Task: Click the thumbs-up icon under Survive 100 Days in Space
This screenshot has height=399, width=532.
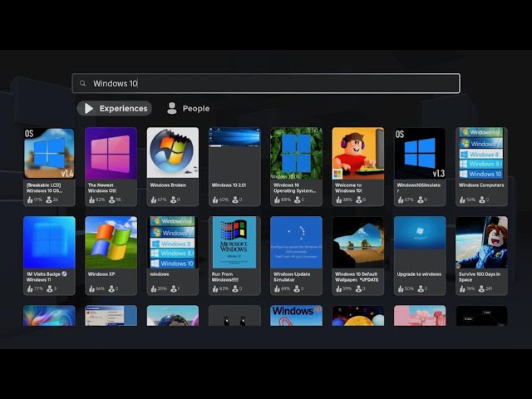Action: click(x=462, y=288)
